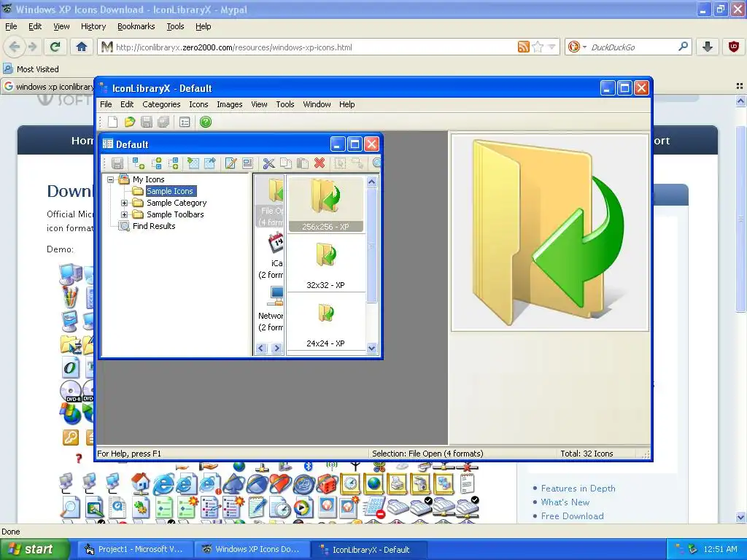
Task: Click the Save All stacked disks icon
Action: tap(163, 122)
